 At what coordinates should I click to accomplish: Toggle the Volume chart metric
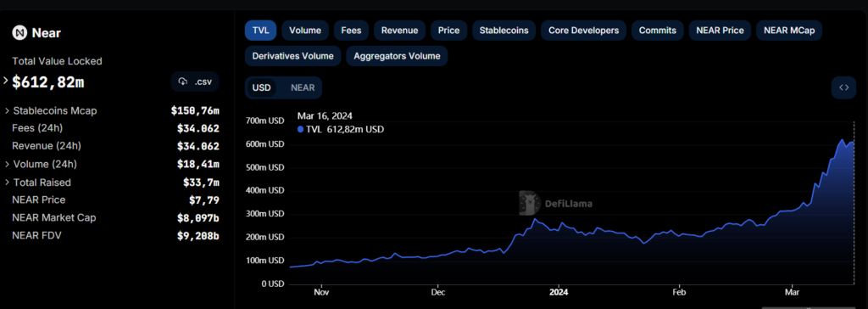coord(305,31)
